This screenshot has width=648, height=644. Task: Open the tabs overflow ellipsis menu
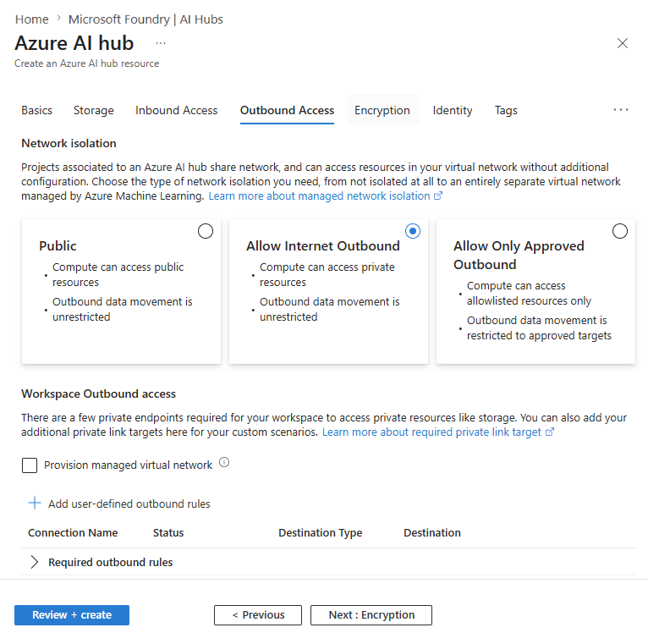pos(621,110)
